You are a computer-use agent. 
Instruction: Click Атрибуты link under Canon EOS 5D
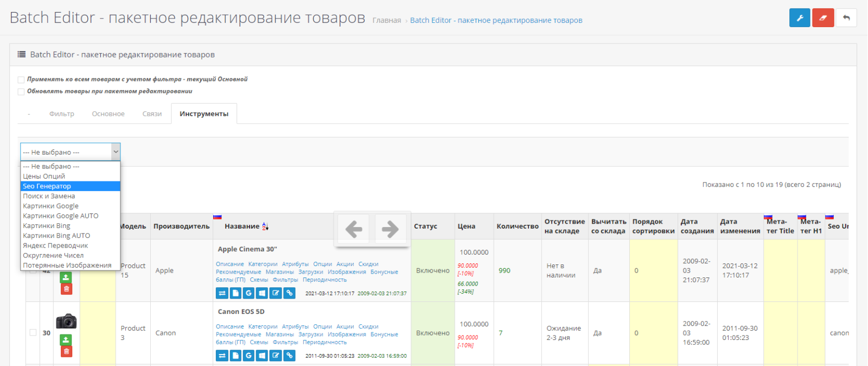pyautogui.click(x=295, y=327)
